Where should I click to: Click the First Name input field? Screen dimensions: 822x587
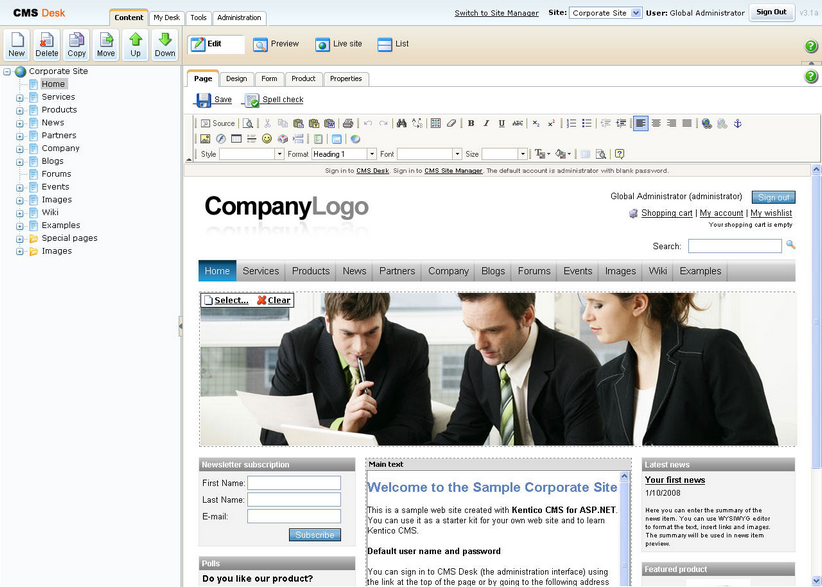pos(294,483)
